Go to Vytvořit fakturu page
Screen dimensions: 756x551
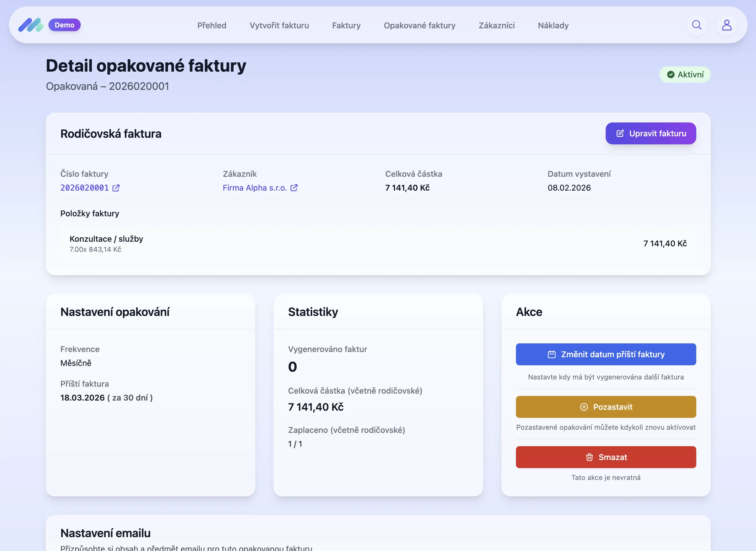[279, 25]
